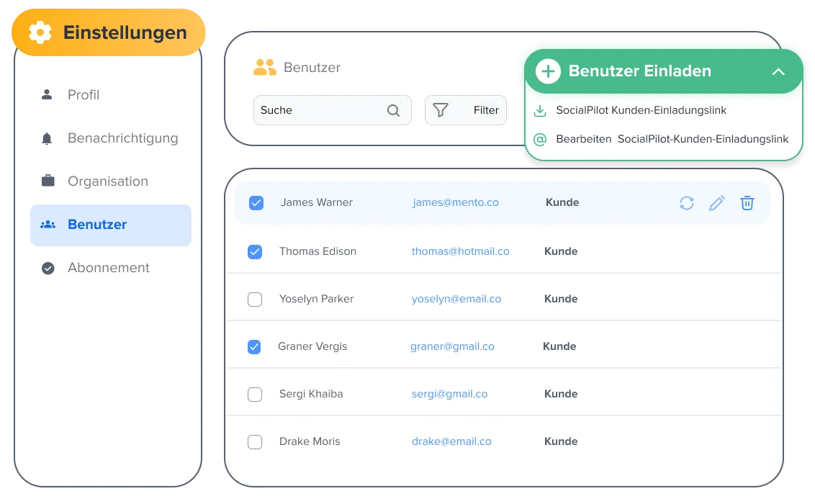Collapse the Benutzer Einladen chevron
This screenshot has height=504, width=815.
pos(778,71)
